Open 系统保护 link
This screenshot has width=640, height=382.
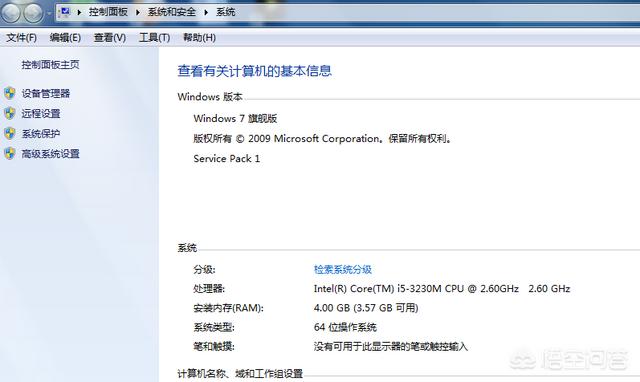click(41, 133)
